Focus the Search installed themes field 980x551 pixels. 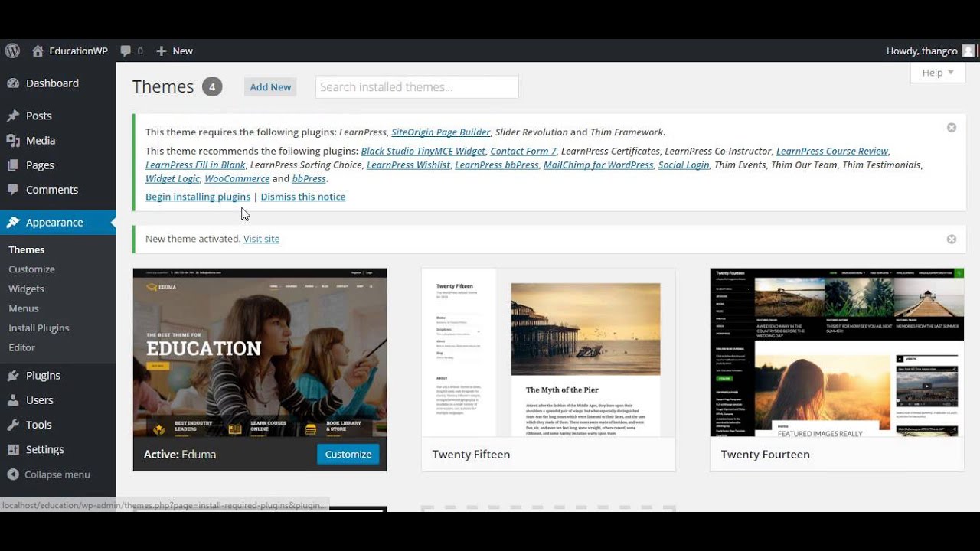click(416, 87)
